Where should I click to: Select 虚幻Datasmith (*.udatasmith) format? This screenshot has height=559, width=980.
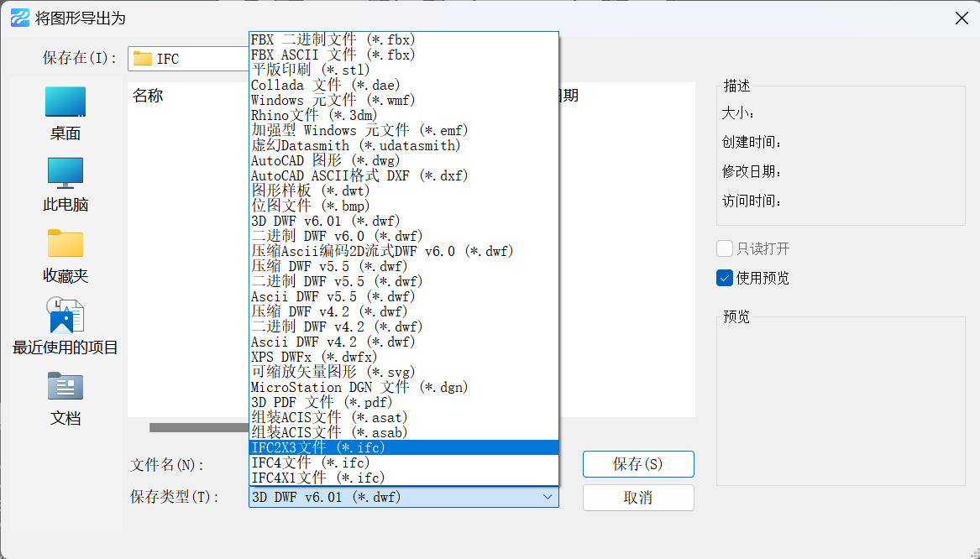tap(404, 145)
